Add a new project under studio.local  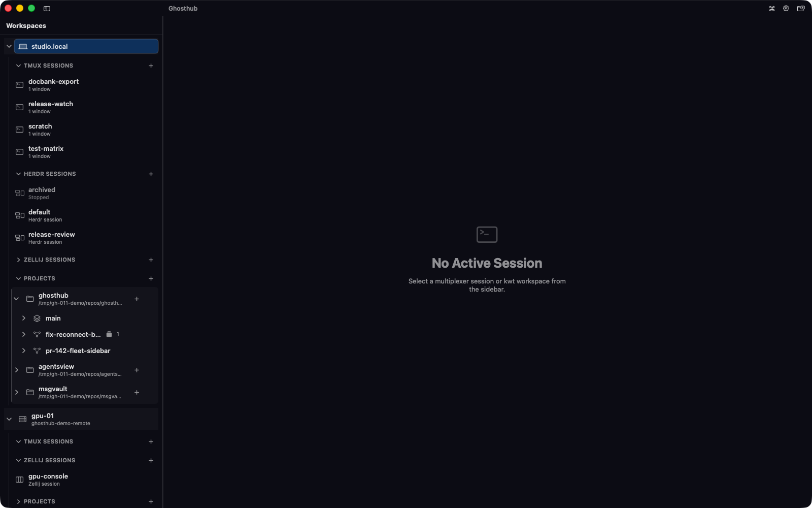pos(151,278)
